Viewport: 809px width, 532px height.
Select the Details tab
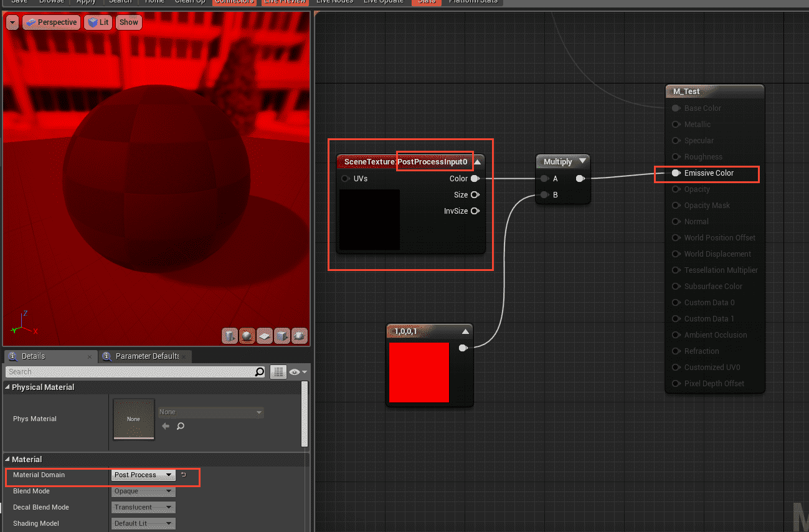point(33,356)
